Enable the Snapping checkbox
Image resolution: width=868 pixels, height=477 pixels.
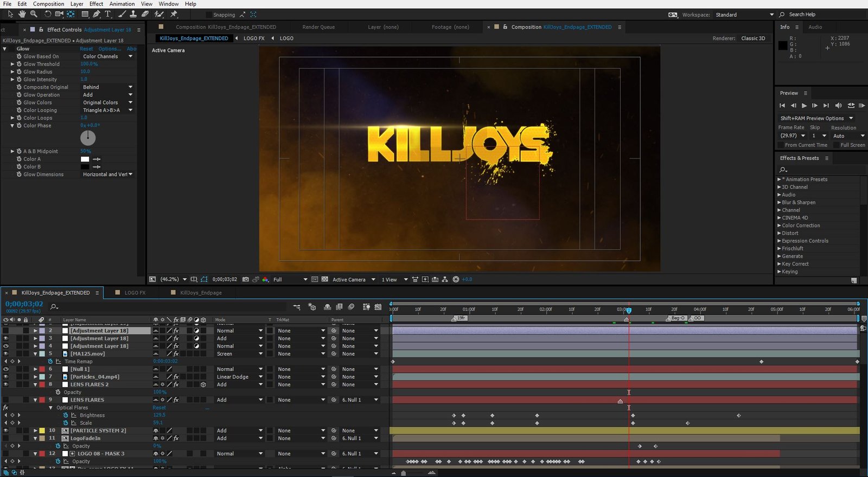pyautogui.click(x=209, y=15)
